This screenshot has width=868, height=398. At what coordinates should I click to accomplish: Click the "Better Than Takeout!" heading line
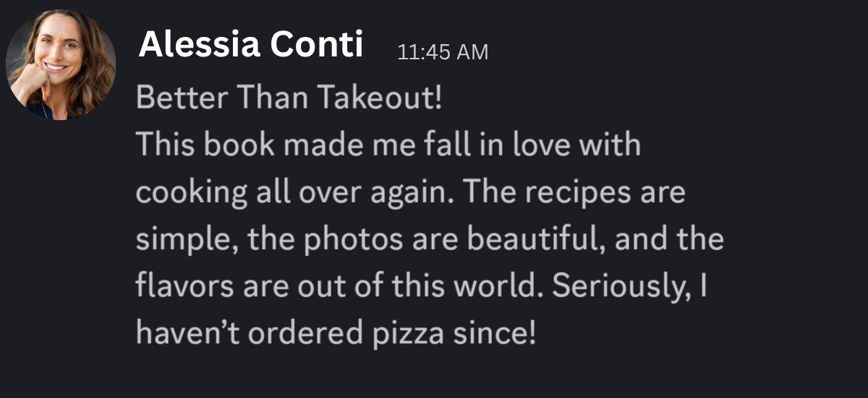289,98
